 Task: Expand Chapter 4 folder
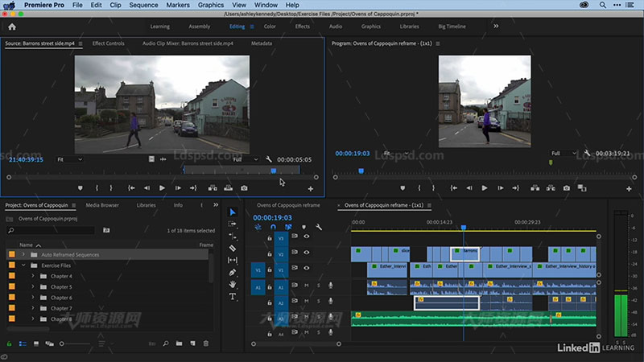coord(33,276)
